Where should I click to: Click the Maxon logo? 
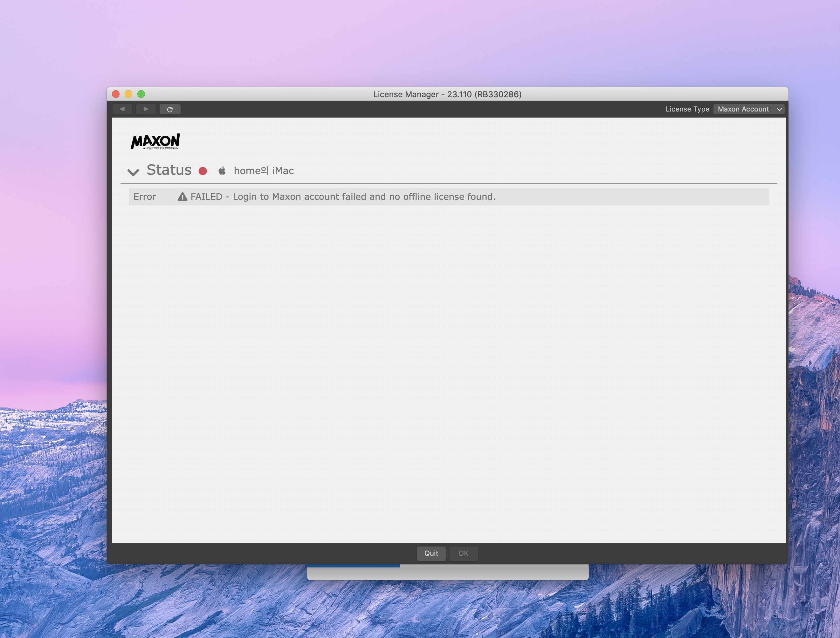coord(155,141)
